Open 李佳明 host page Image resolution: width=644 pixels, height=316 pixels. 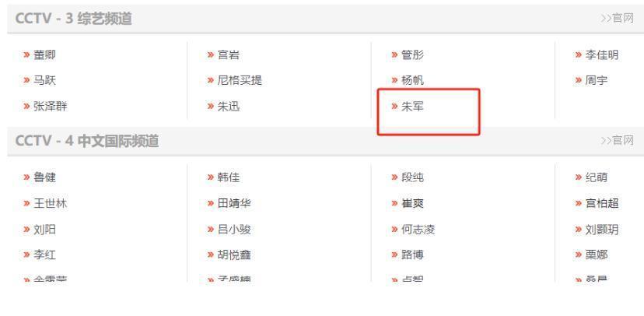tap(602, 54)
